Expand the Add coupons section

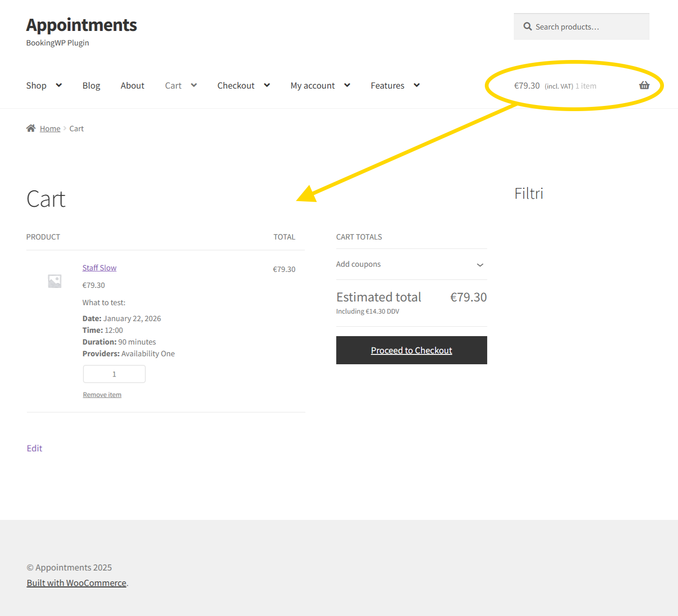480,265
